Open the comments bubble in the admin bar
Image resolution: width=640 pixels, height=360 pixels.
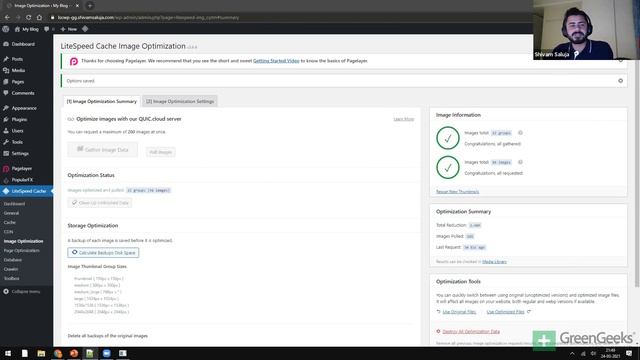click(49, 29)
